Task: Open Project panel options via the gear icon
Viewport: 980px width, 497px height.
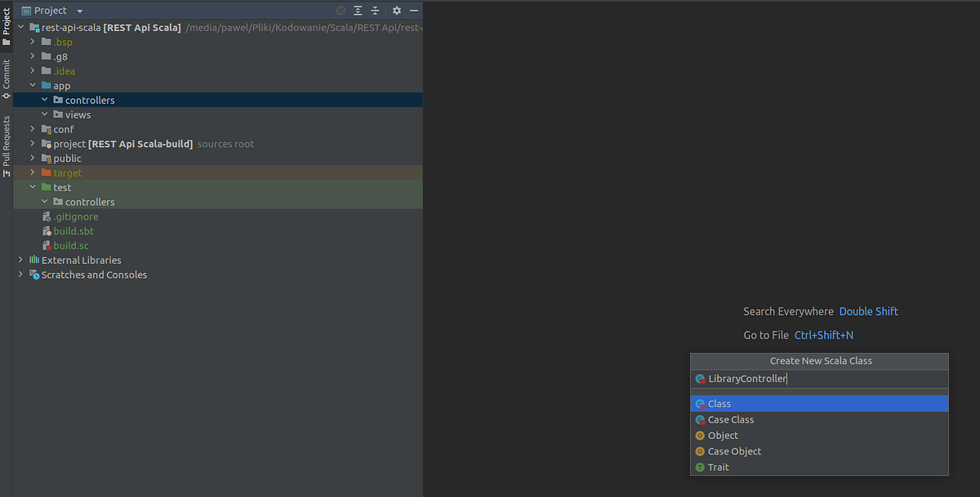Action: [x=395, y=10]
